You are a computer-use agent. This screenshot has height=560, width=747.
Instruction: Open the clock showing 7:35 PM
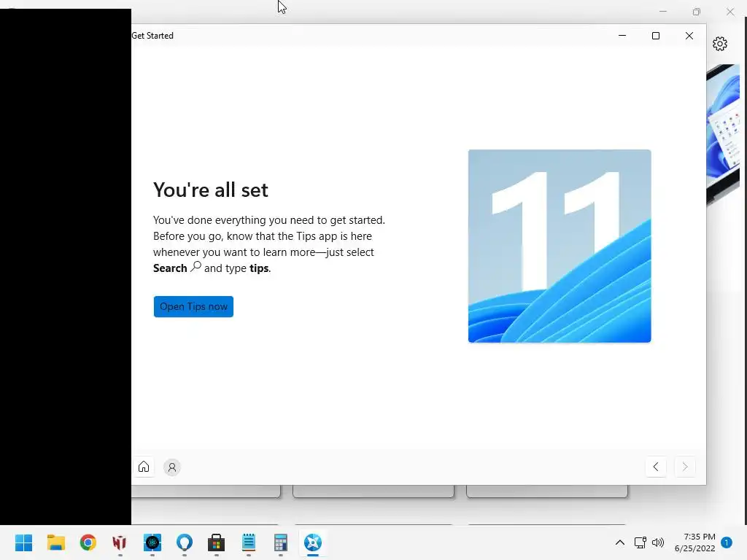(x=695, y=542)
